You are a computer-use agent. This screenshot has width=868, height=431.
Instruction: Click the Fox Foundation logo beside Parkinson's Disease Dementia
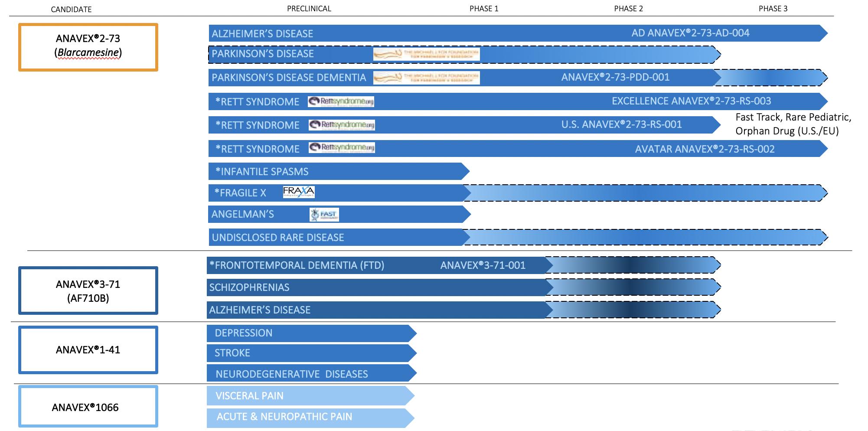(426, 78)
